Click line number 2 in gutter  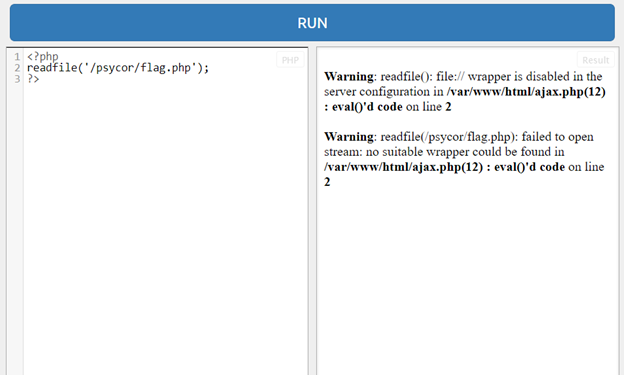17,68
